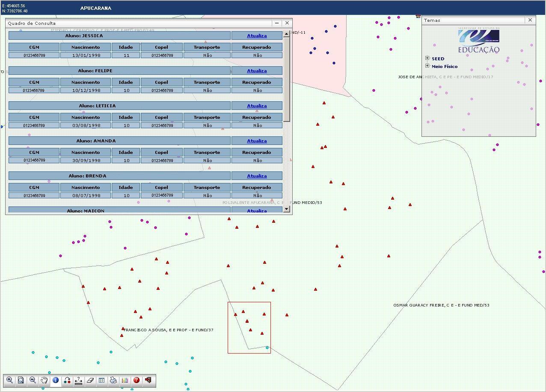Activate the pan hand tool

click(x=44, y=380)
